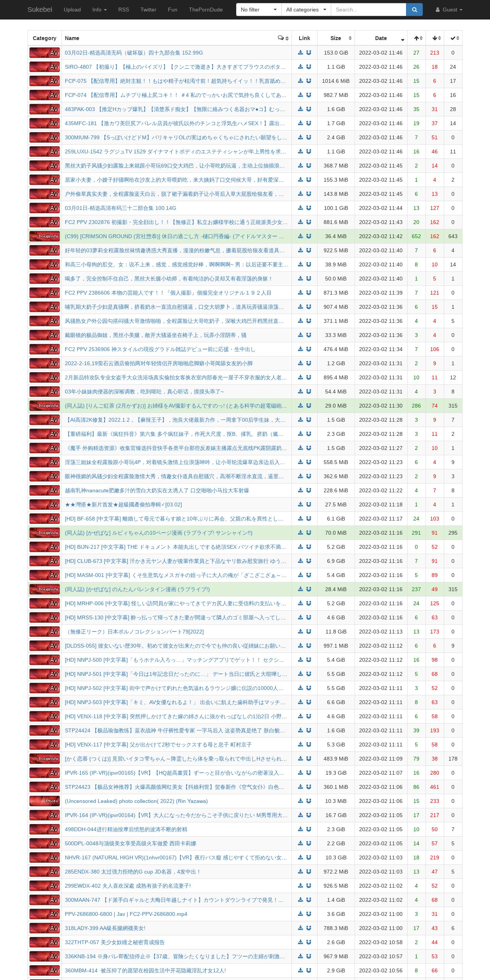Open magnet link for SIRO-4807 row
This screenshot has width=490, height=980.
tap(309, 67)
